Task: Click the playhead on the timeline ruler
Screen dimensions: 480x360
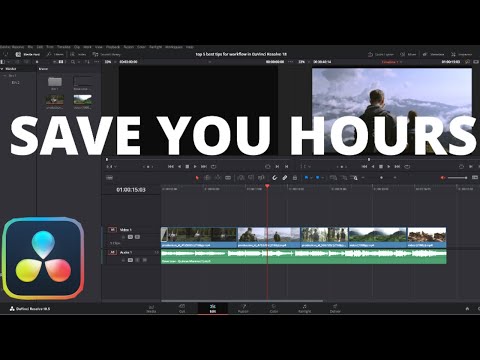Action: [x=267, y=186]
